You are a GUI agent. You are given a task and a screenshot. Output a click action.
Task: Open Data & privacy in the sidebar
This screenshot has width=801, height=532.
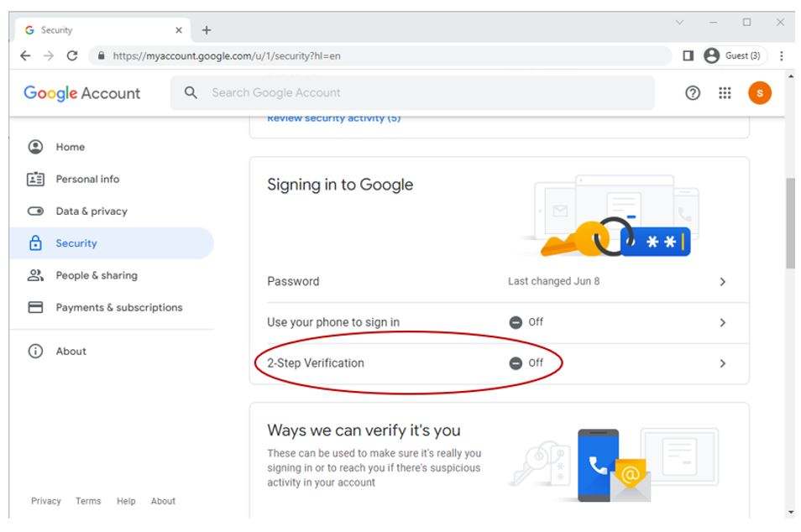tap(91, 211)
